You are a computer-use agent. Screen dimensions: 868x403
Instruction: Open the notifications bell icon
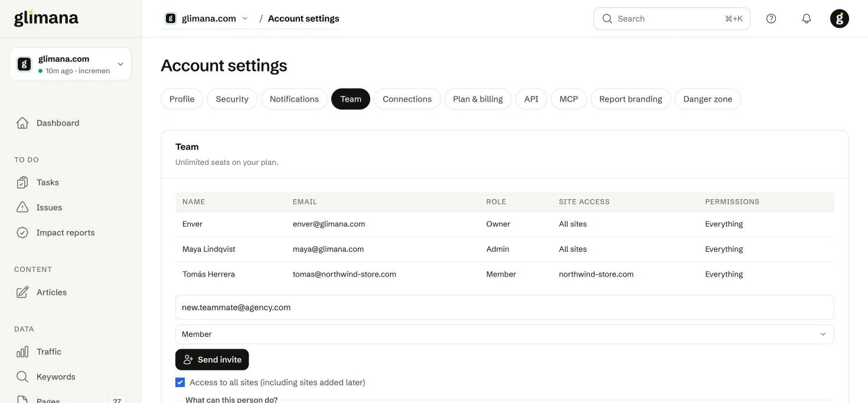pos(807,19)
